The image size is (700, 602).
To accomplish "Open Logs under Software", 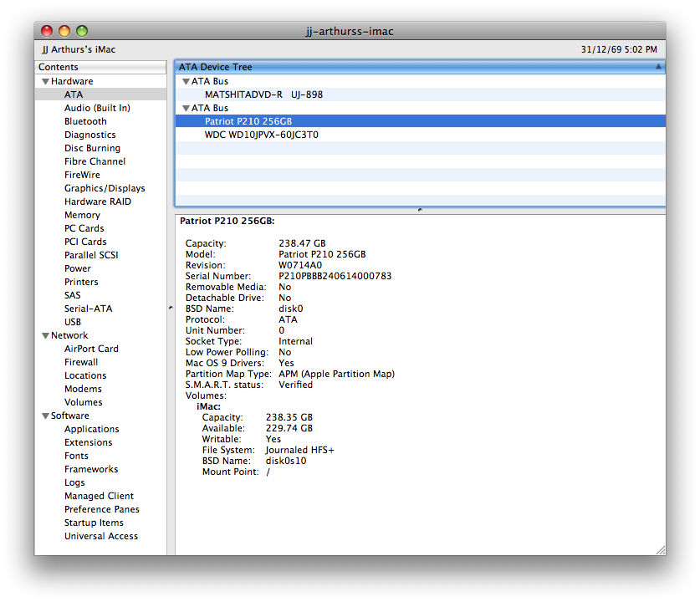I will [74, 482].
